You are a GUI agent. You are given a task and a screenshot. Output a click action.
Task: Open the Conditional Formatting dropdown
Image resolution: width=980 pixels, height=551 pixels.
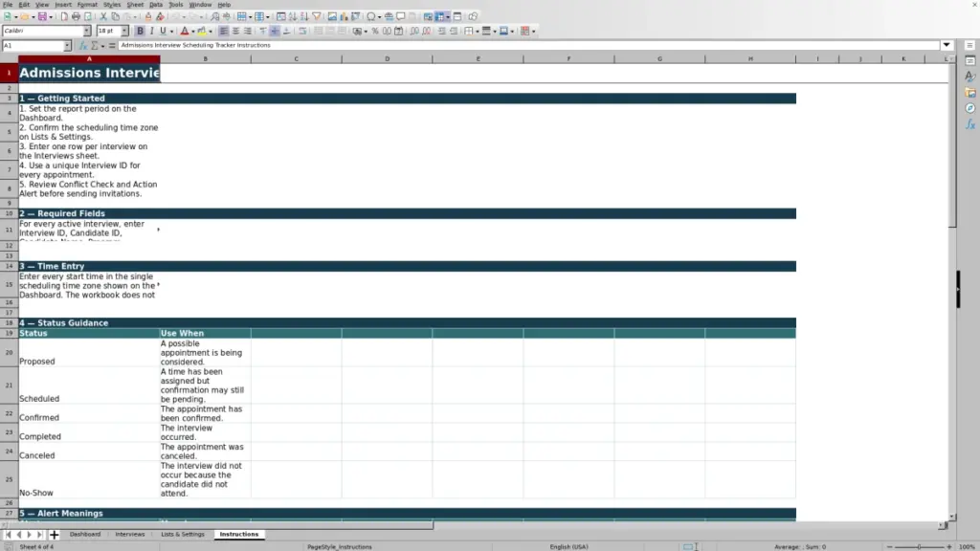coord(533,32)
